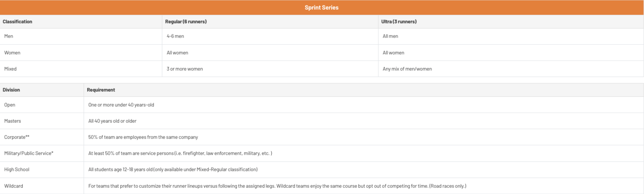Image resolution: width=644 pixels, height=194 pixels.
Task: Select the High School division label
Action: (x=17, y=169)
